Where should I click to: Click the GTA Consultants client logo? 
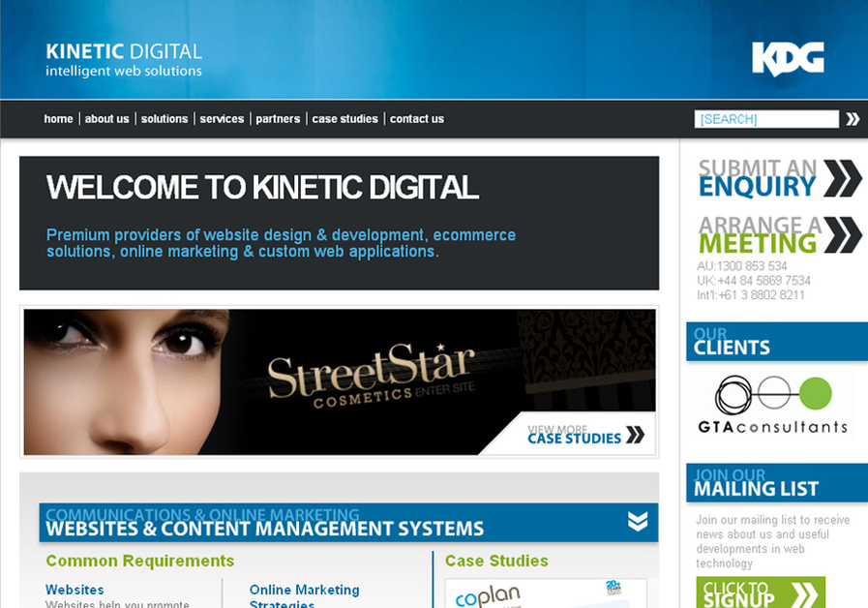coord(773,405)
